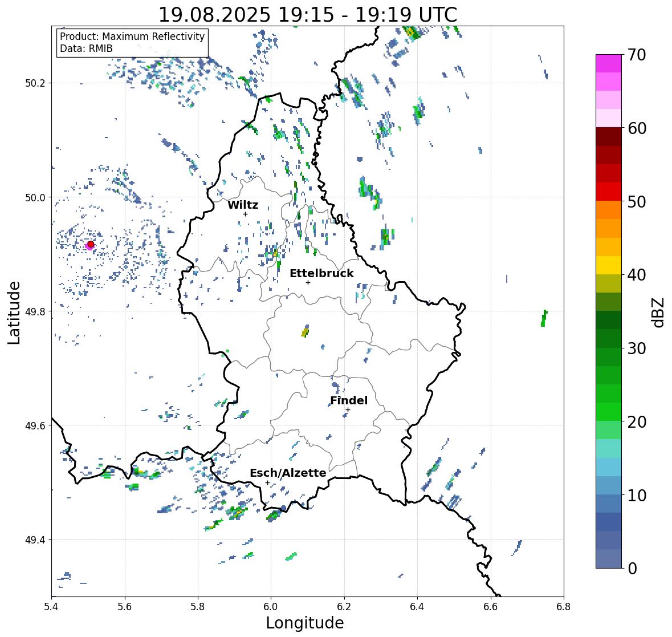Click the red radar site marker dot
The height and width of the screenshot is (637, 672).
(x=91, y=244)
